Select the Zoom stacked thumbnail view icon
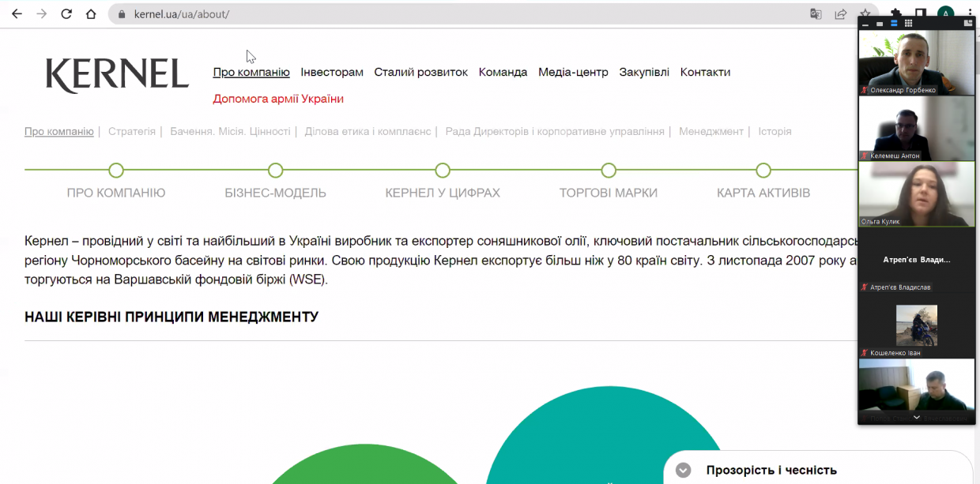The height and width of the screenshot is (484, 980). pos(894,23)
